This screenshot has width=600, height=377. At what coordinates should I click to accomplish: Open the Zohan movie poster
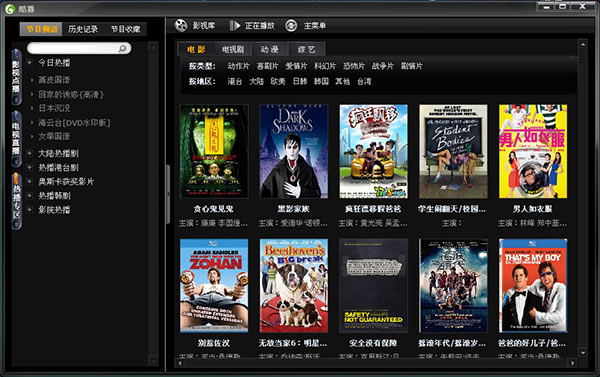(214, 286)
